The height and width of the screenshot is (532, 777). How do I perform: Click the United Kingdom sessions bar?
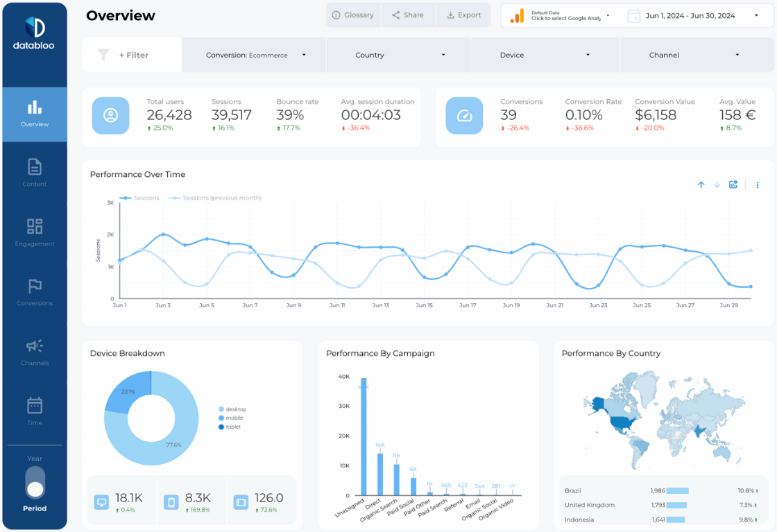click(676, 505)
